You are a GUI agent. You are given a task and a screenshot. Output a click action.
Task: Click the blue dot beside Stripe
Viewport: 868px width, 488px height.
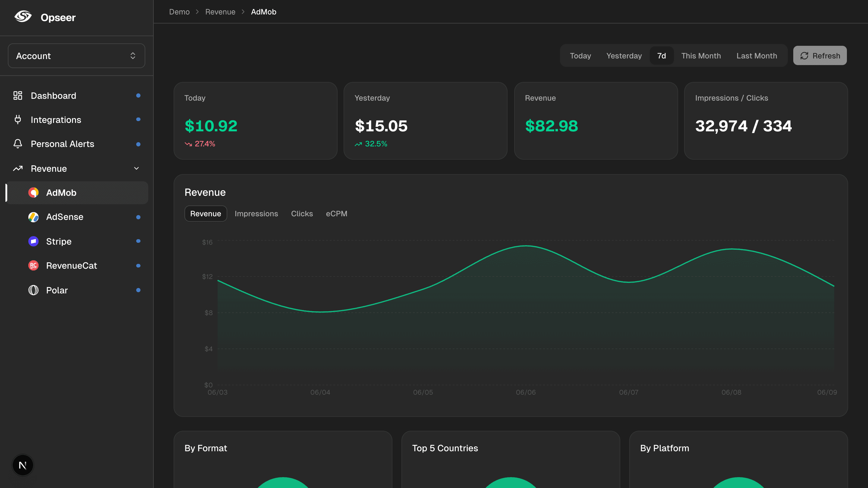138,241
